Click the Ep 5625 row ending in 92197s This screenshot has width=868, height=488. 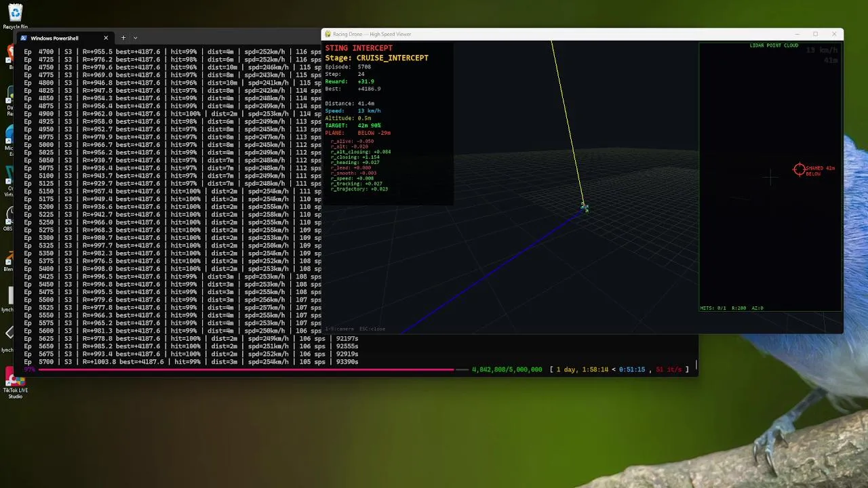(191, 339)
